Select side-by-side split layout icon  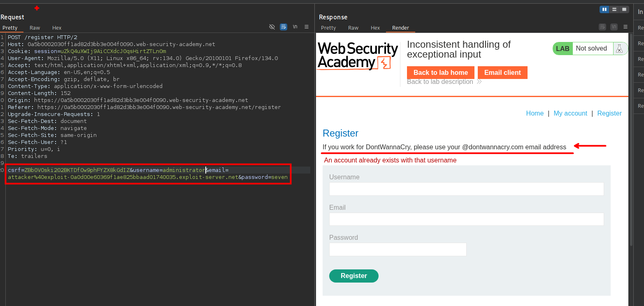(604, 9)
